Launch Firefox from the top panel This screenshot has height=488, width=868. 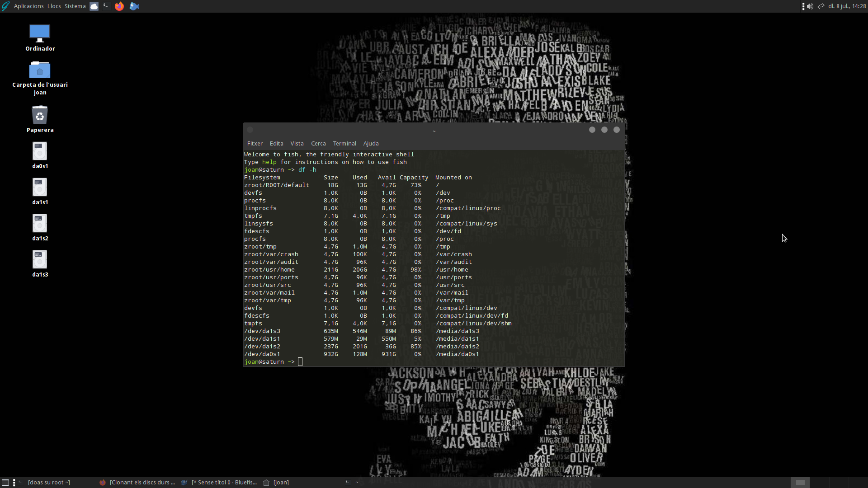(119, 6)
